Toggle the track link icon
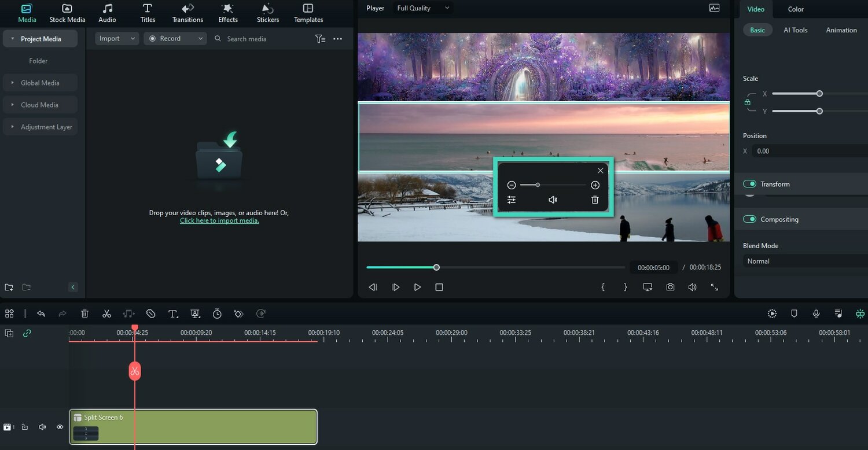The width and height of the screenshot is (868, 450). 27,333
